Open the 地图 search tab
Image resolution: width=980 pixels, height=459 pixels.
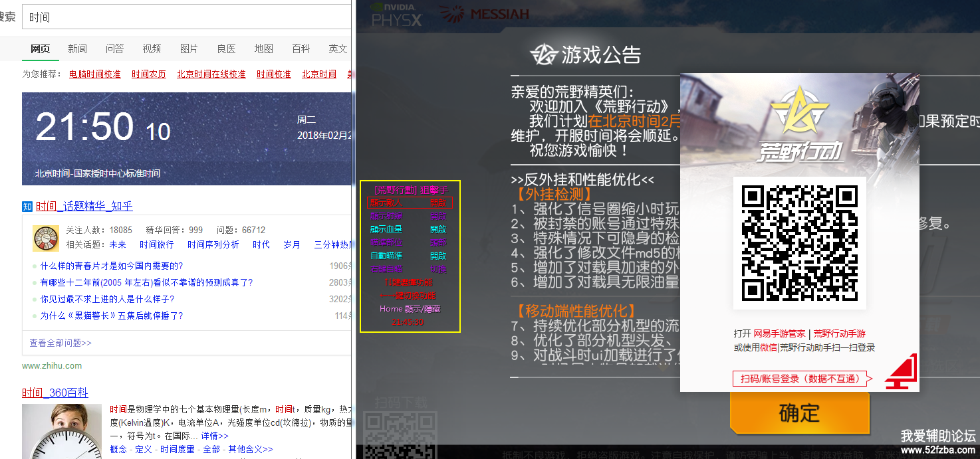(263, 48)
